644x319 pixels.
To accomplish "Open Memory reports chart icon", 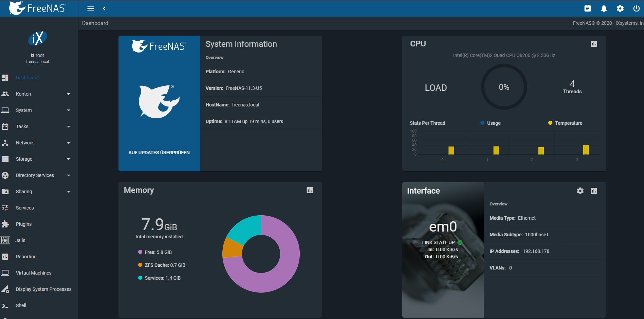I will [x=310, y=190].
